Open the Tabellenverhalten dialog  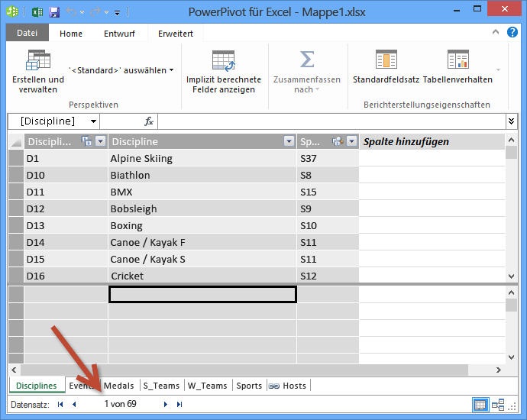(x=457, y=67)
